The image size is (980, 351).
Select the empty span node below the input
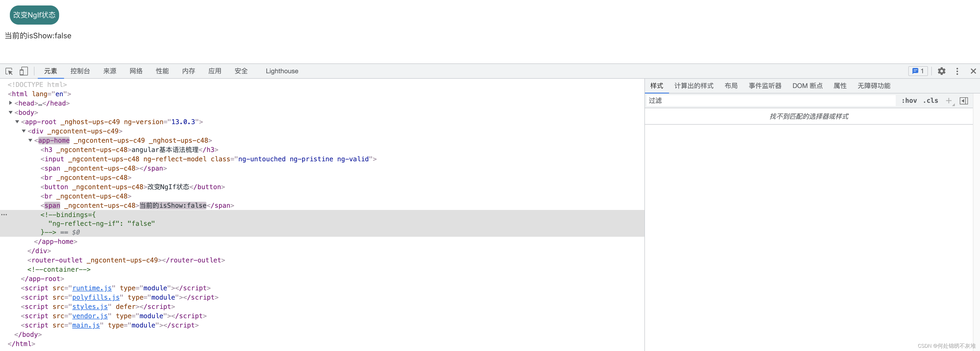point(104,168)
